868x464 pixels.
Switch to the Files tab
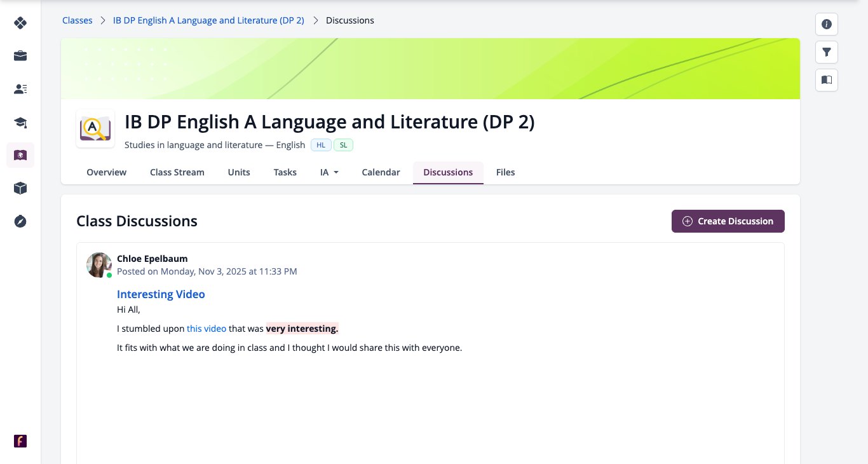(x=506, y=172)
